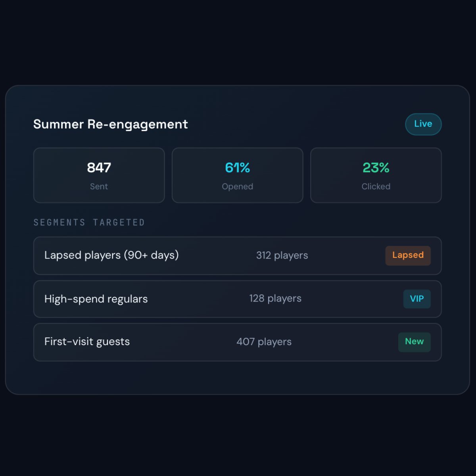The width and height of the screenshot is (476, 476).
Task: Click the Clicked label text
Action: (x=376, y=186)
